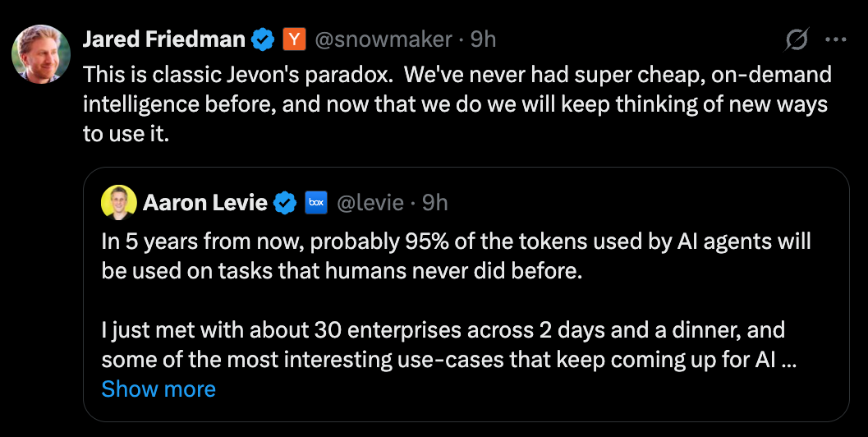Click the blue Box company badge

click(x=316, y=202)
